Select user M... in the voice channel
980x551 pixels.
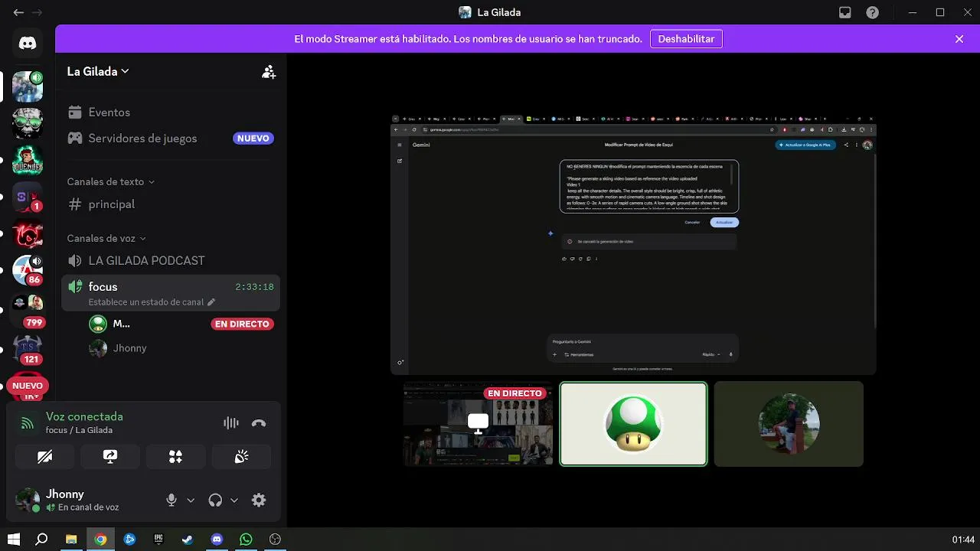[181, 324]
